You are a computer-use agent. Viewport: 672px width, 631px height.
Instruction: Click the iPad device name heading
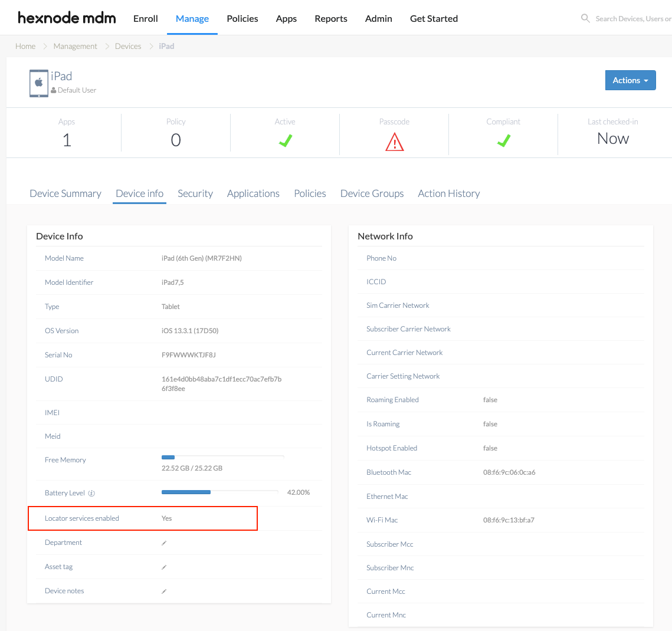click(61, 76)
